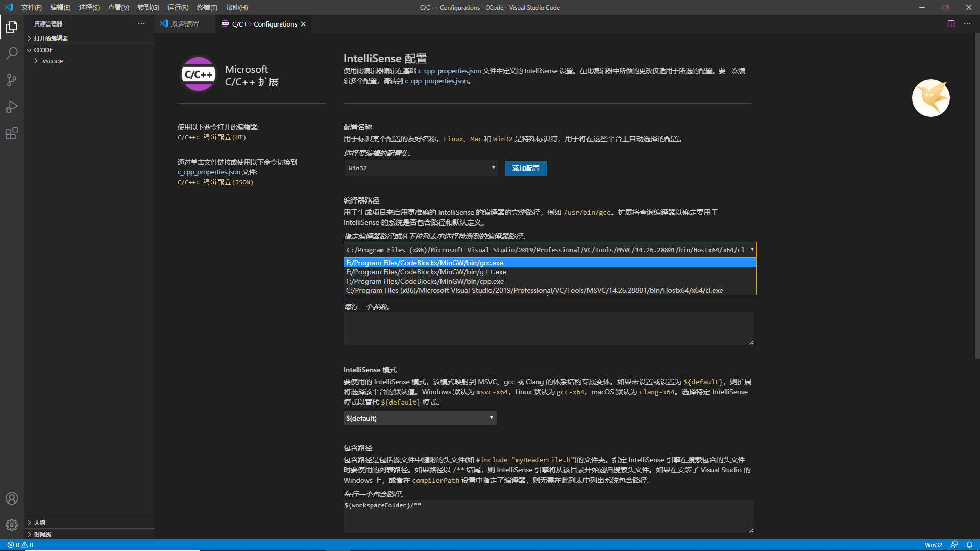Select the C/C++ Configurations tab
Screen dimensions: 980x551
263,24
